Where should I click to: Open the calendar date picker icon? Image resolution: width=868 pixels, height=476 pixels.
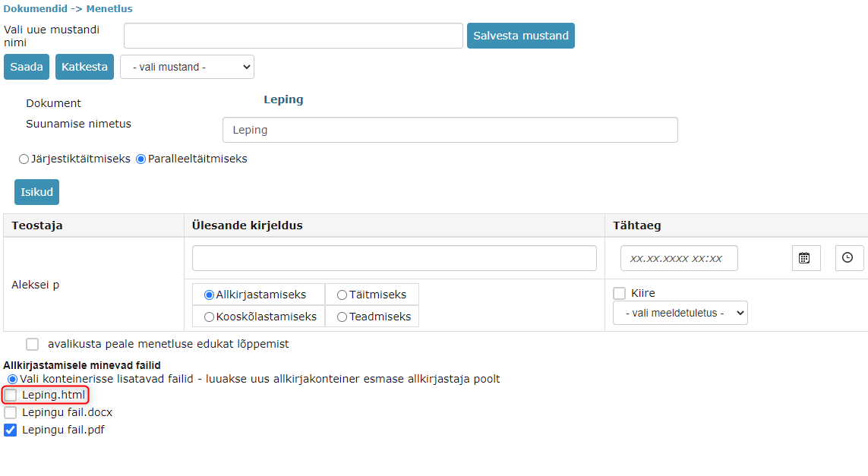(x=806, y=258)
